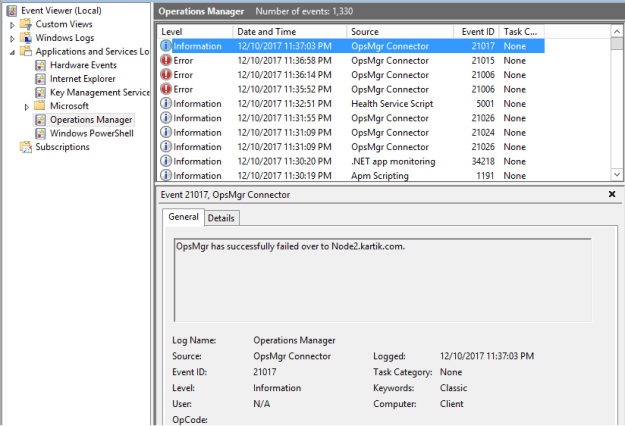Click the 11:31:55 PM date cell
The width and height of the screenshot is (625, 426).
(285, 118)
